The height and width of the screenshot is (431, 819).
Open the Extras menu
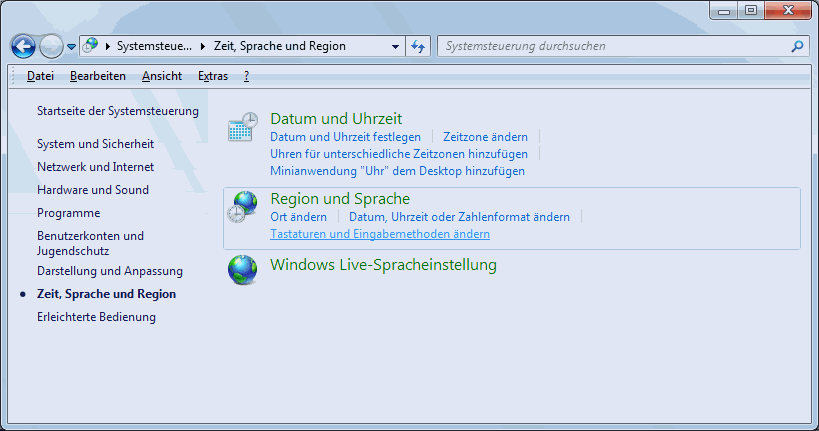[x=212, y=76]
